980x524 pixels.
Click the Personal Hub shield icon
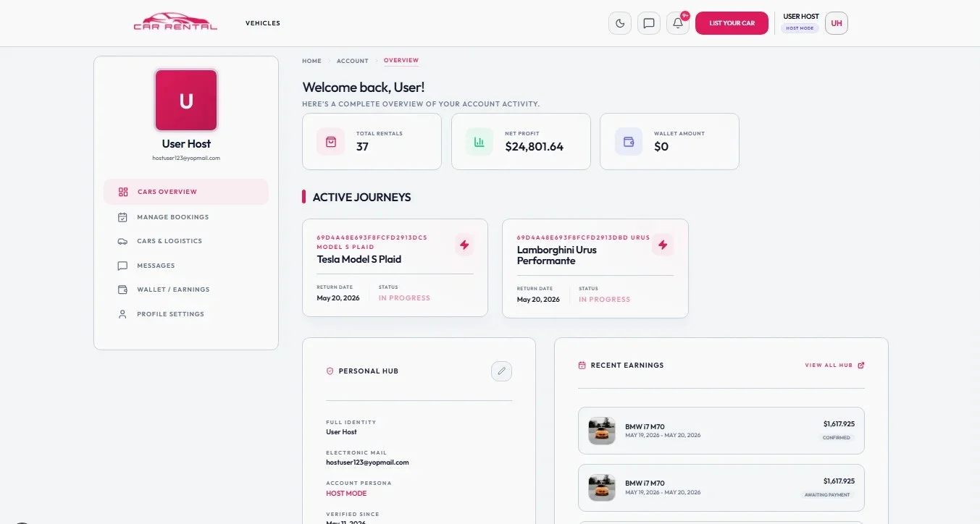click(330, 371)
